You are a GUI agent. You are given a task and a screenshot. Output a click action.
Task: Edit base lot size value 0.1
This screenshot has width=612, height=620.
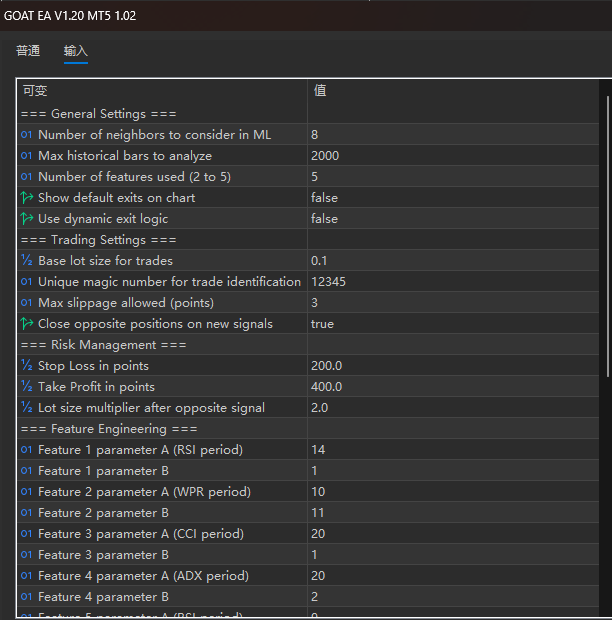453,261
